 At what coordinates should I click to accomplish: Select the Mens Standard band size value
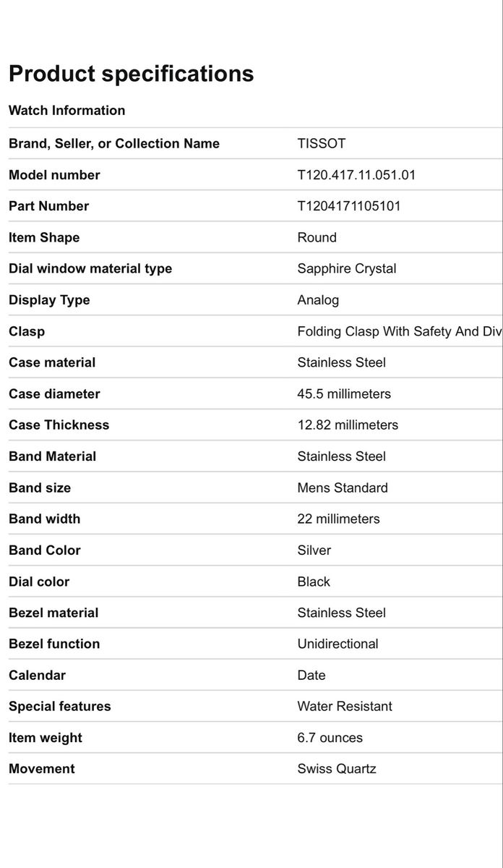pyautogui.click(x=343, y=488)
